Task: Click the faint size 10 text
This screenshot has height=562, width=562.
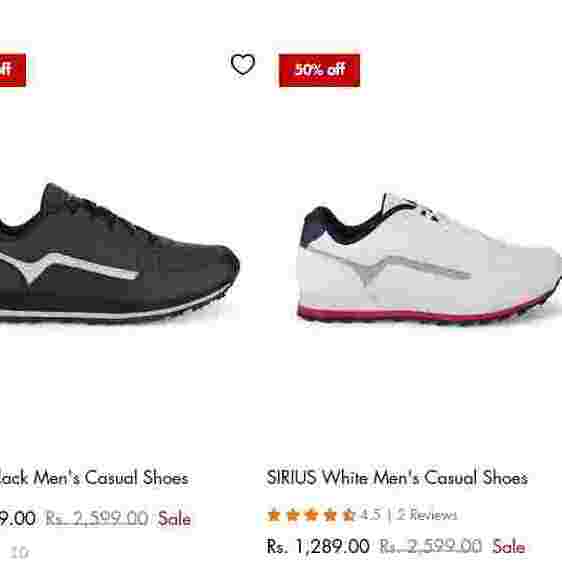Action: click(20, 552)
